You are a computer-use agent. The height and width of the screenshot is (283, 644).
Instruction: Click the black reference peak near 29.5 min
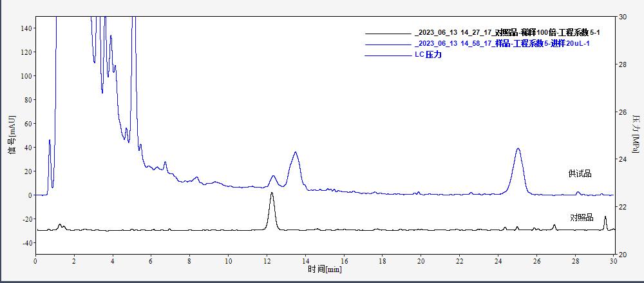tap(605, 219)
